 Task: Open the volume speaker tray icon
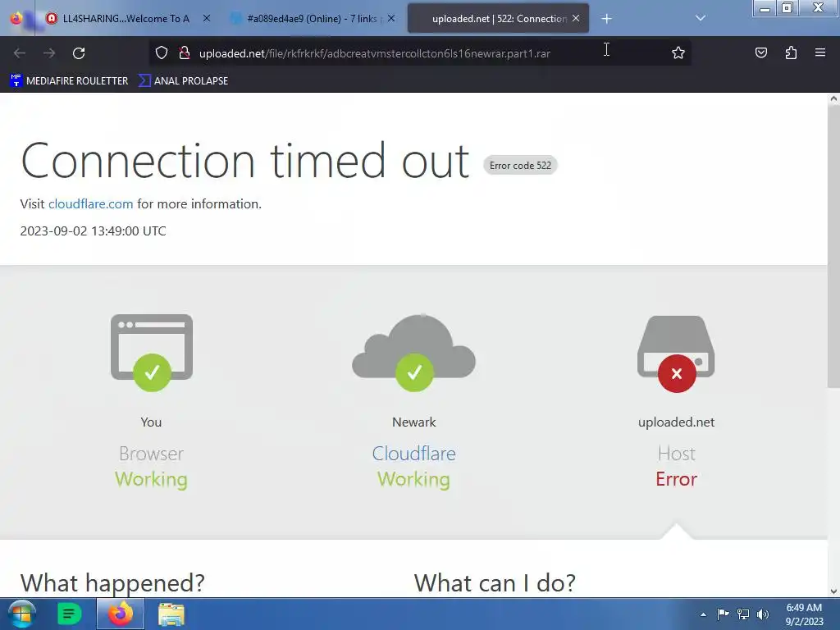click(x=763, y=614)
